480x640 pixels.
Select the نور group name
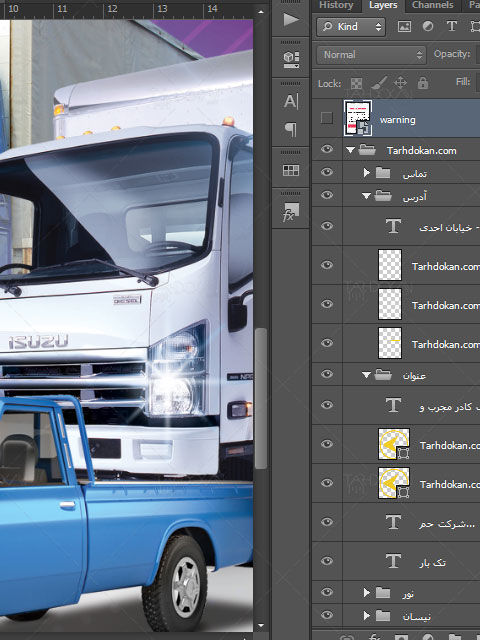pyautogui.click(x=408, y=593)
